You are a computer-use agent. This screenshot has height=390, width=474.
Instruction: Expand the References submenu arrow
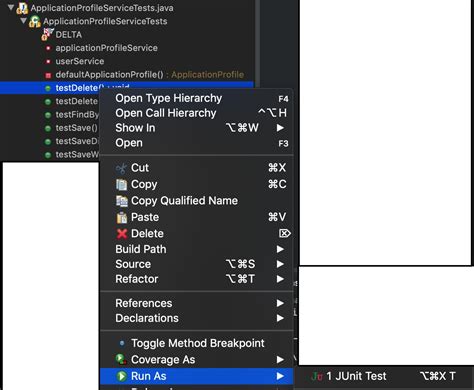(280, 303)
